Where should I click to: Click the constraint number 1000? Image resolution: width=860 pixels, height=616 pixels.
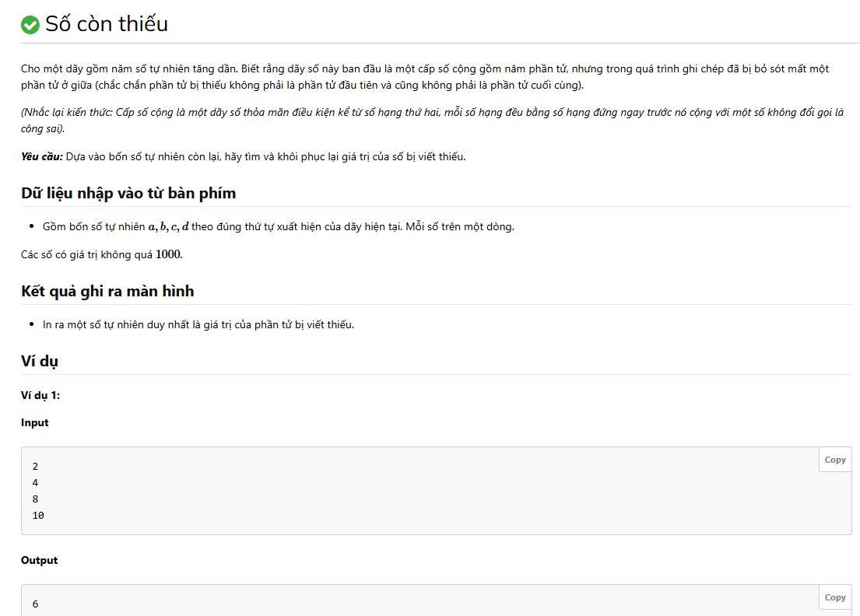pyautogui.click(x=168, y=254)
